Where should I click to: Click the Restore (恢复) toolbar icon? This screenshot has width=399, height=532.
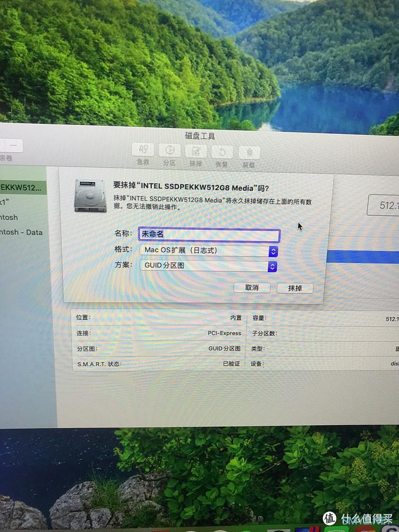[x=222, y=152]
